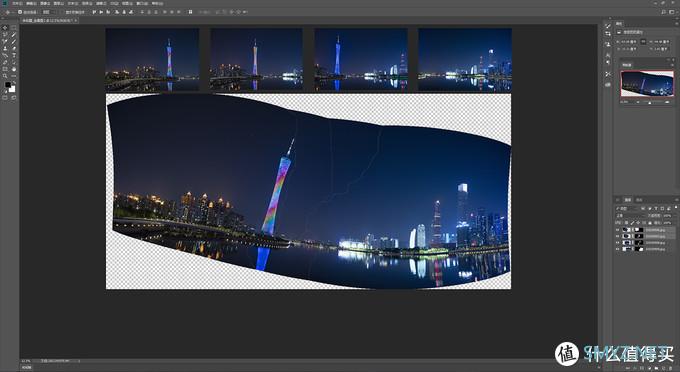Toggle the Show Transform Controls checkbox
Screen dimensions: 680x372
point(63,12)
